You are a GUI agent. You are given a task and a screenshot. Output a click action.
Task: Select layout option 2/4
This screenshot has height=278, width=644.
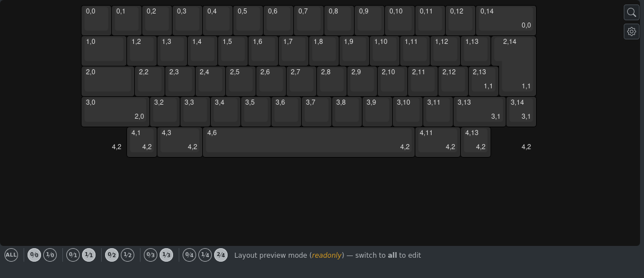pyautogui.click(x=220, y=255)
